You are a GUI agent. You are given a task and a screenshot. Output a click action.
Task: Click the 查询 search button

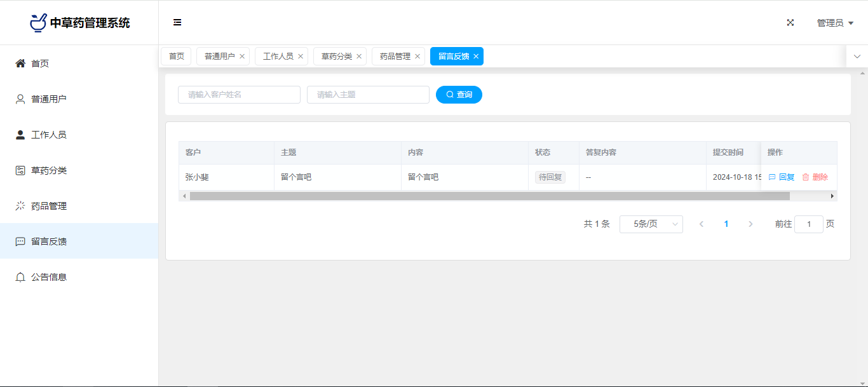tap(459, 95)
